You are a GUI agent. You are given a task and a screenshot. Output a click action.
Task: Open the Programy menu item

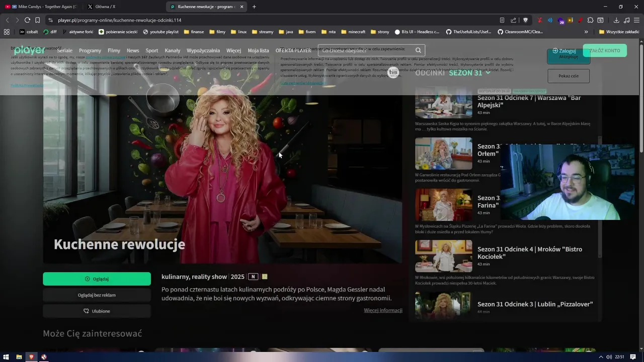pos(90,51)
